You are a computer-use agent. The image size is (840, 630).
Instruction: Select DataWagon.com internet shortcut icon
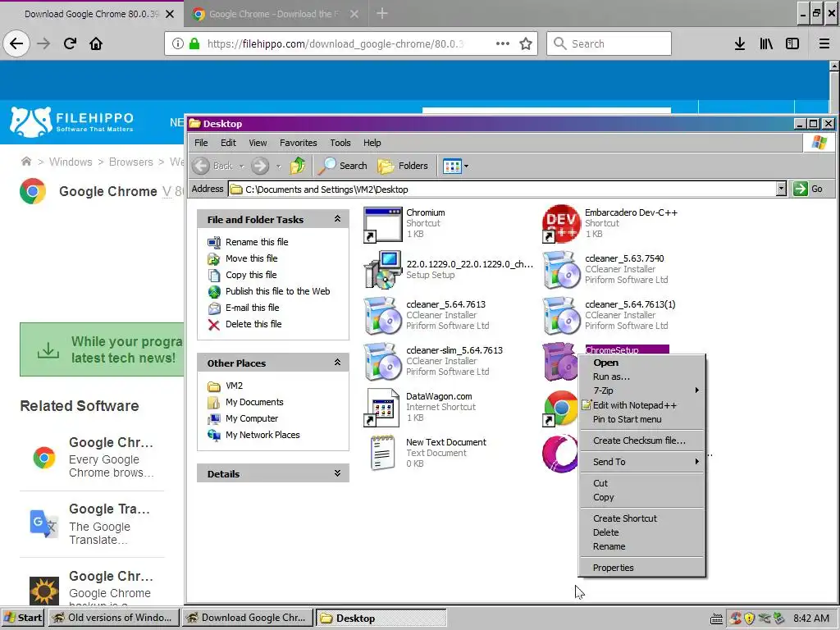[x=382, y=408]
